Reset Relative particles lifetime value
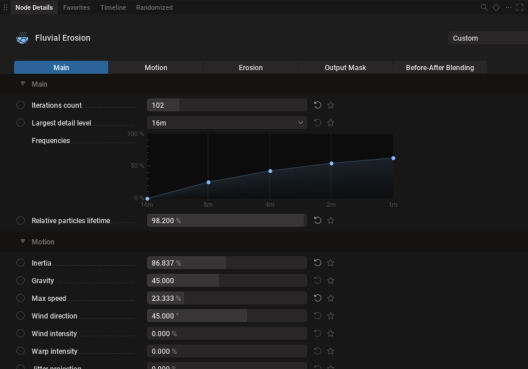Image resolution: width=528 pixels, height=369 pixels. [317, 221]
